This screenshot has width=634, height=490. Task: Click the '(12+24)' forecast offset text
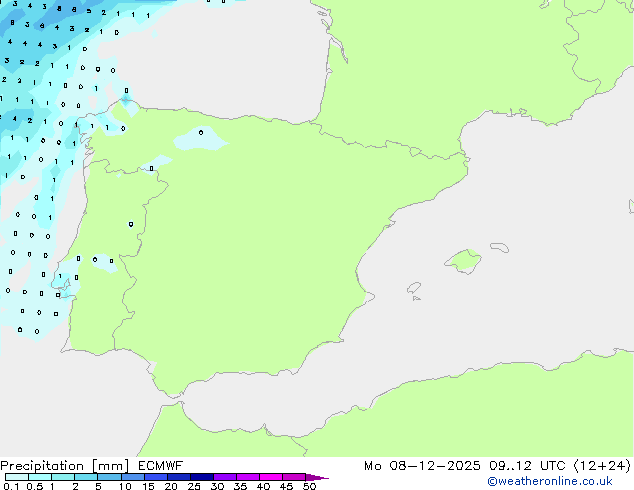click(602, 466)
